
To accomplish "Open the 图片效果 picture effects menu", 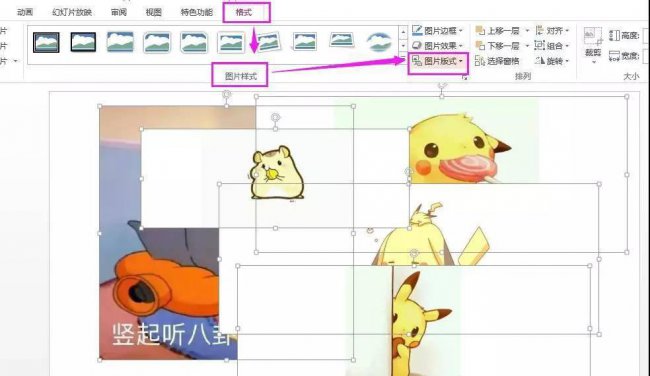I will click(x=437, y=46).
